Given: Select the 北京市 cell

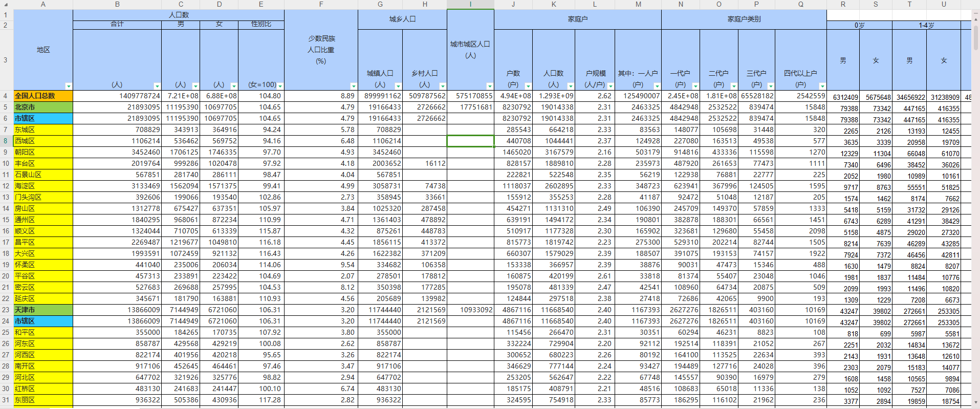Looking at the screenshot, I should point(43,107).
